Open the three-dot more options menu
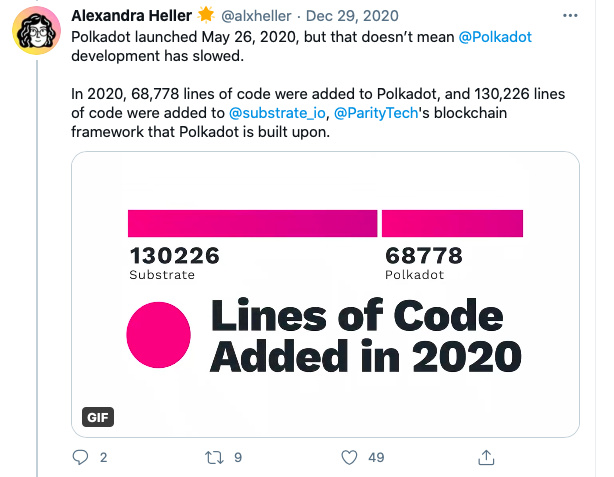This screenshot has width=614, height=477. (570, 16)
